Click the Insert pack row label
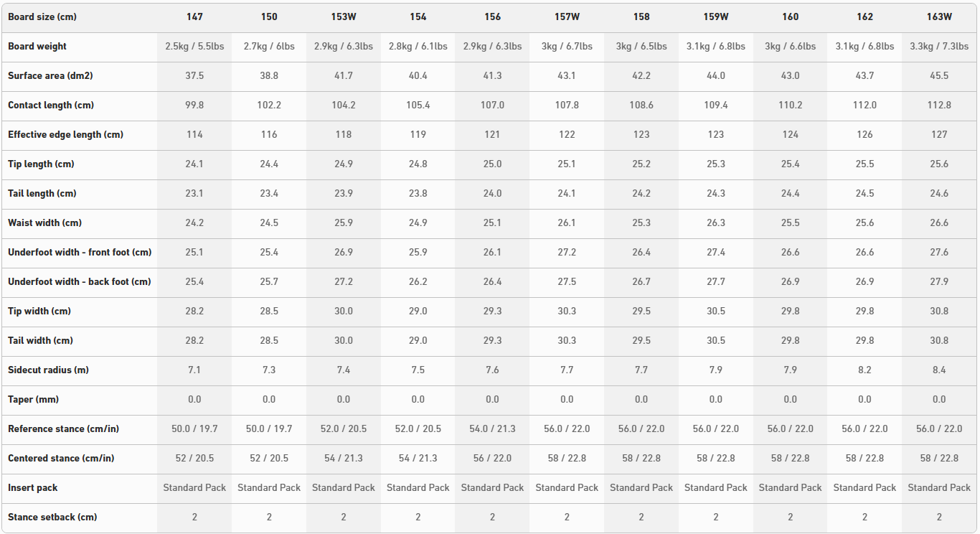 [x=33, y=487]
